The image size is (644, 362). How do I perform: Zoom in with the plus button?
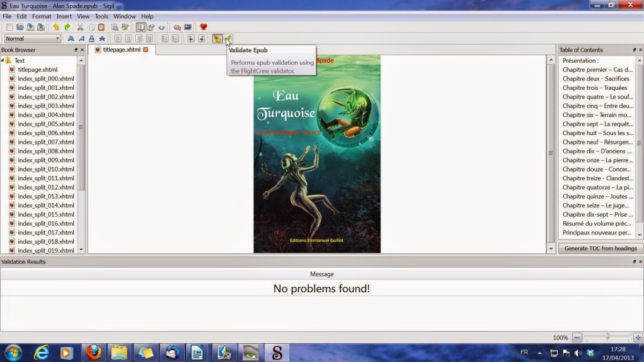pyautogui.click(x=638, y=337)
